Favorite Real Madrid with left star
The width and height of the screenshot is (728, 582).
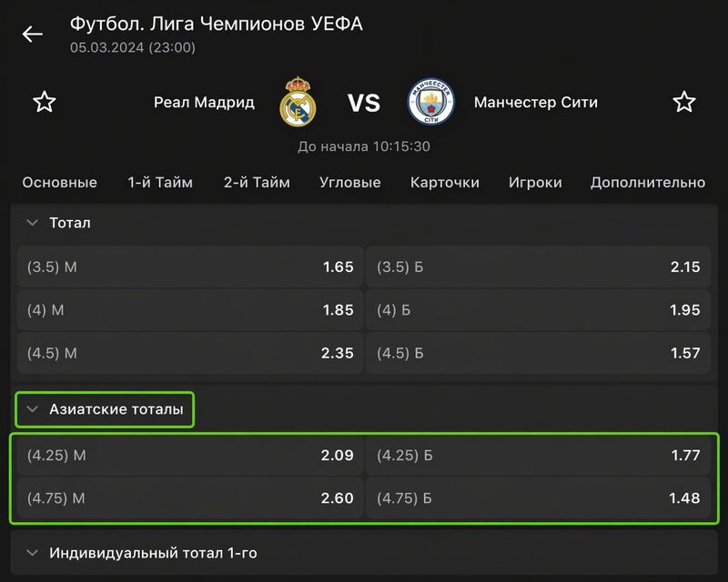click(x=45, y=102)
